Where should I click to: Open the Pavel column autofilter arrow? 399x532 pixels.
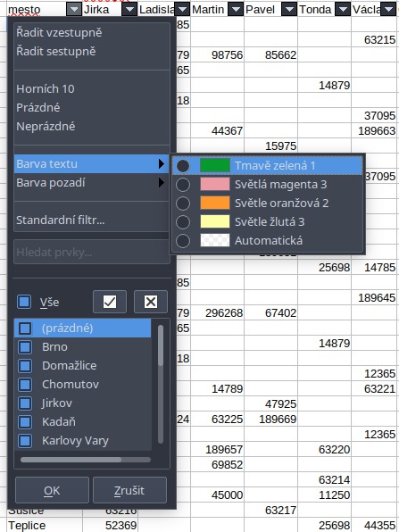(x=289, y=9)
